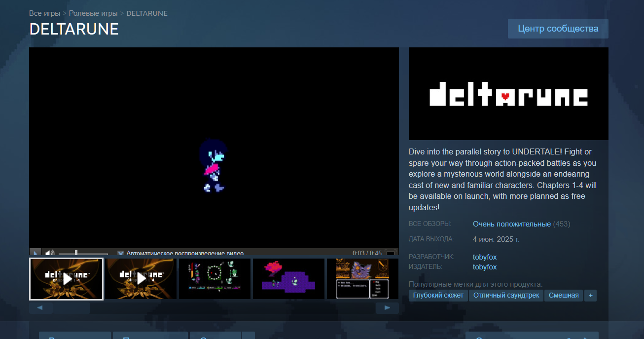Click the main video playback area
This screenshot has width=644, height=339.
coord(214,148)
